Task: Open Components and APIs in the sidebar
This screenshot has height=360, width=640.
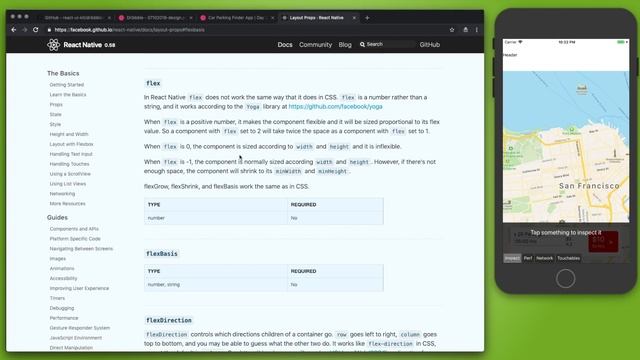Action: 74,229
